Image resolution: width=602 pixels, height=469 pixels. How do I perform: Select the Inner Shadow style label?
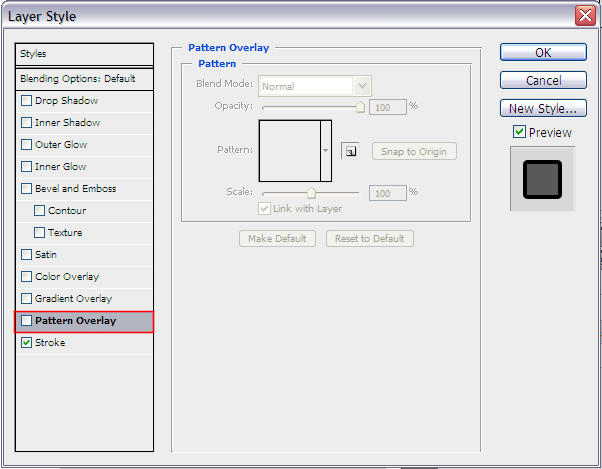coord(68,122)
